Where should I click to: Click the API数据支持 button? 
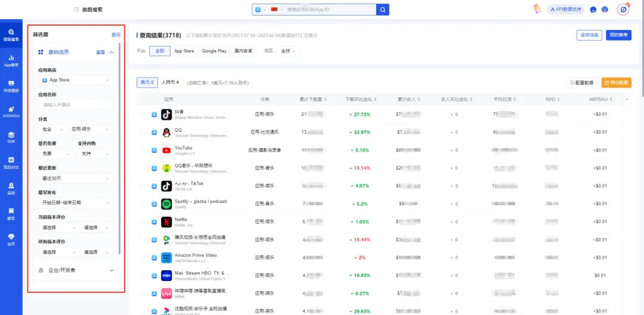tap(566, 10)
